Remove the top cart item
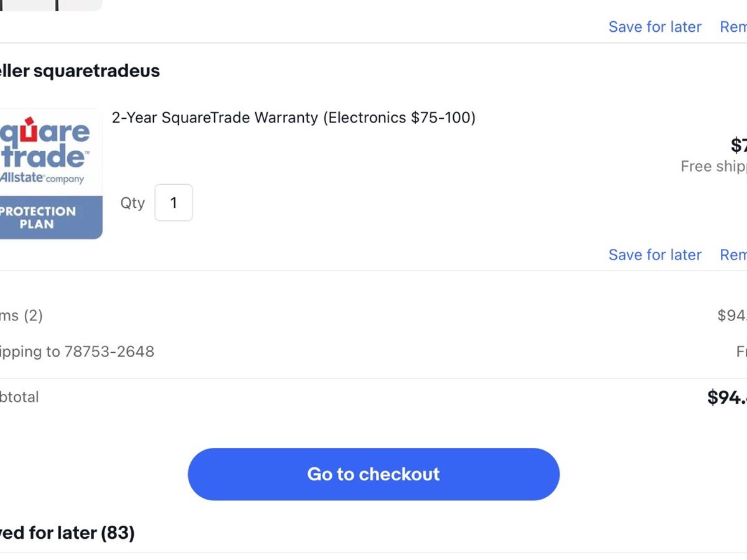This screenshot has height=560, width=747. (x=733, y=27)
